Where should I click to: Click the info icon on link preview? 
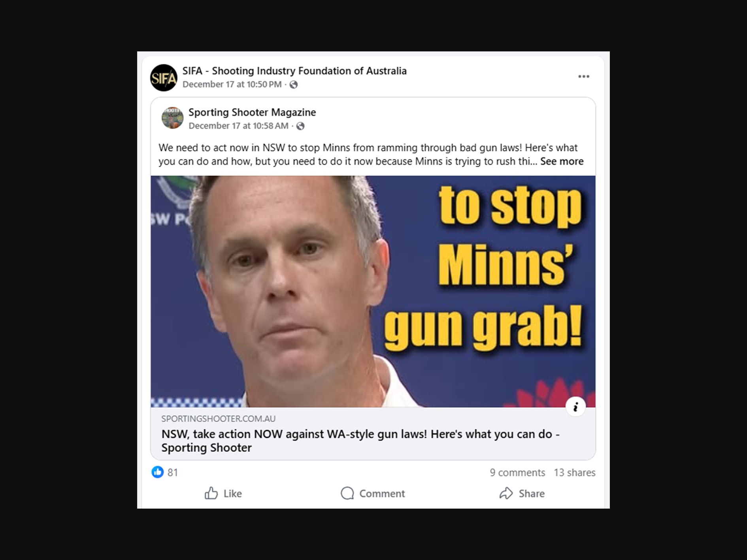coord(575,407)
